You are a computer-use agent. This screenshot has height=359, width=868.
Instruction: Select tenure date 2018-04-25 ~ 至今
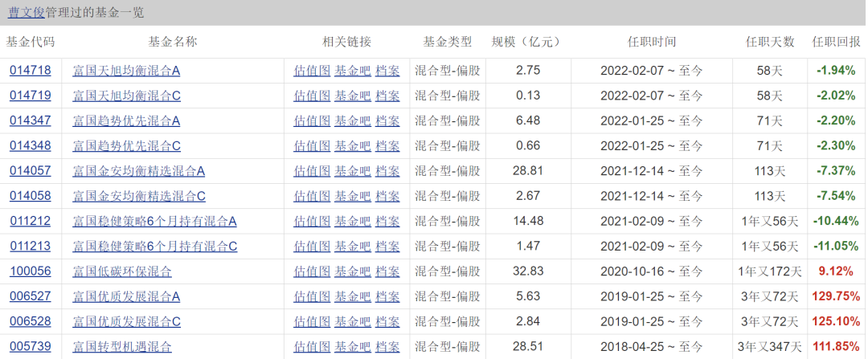pyautogui.click(x=652, y=347)
